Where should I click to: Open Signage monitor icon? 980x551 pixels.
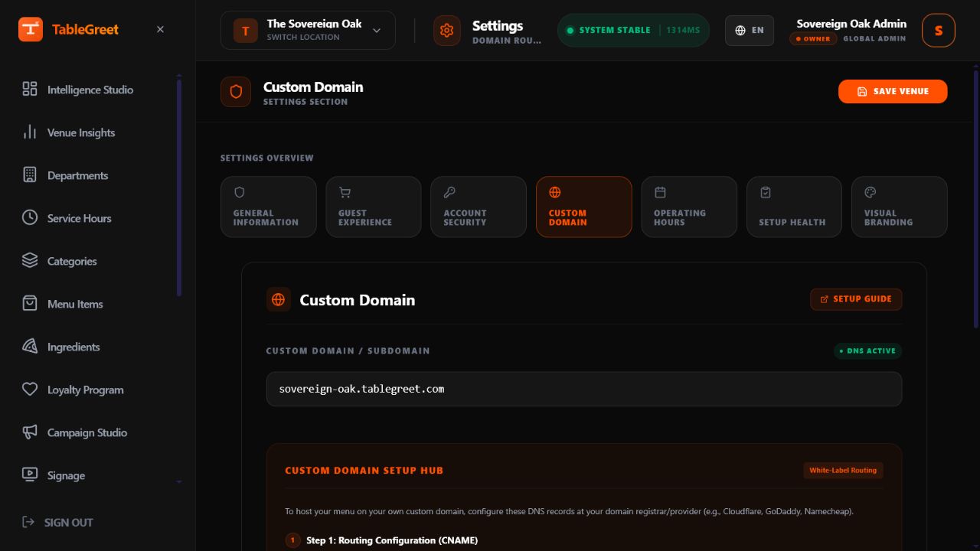[x=30, y=475]
